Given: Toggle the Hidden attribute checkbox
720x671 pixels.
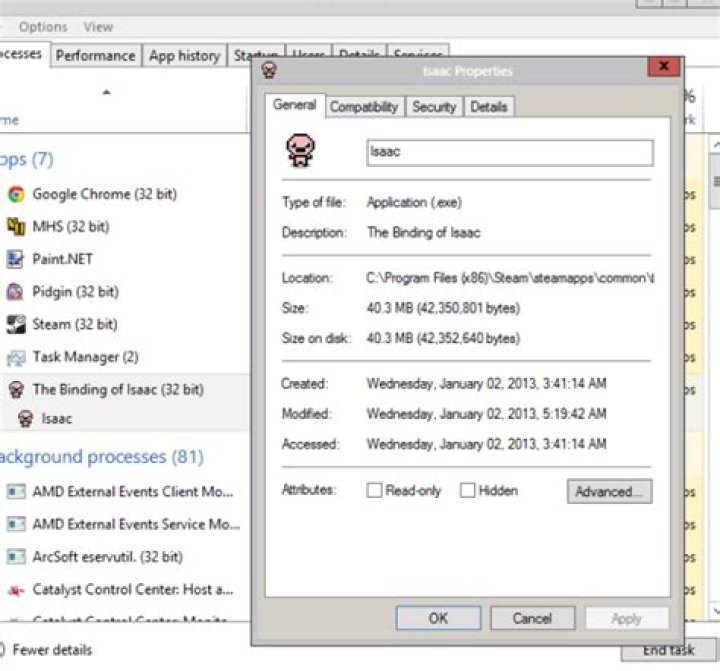Looking at the screenshot, I should [x=467, y=490].
